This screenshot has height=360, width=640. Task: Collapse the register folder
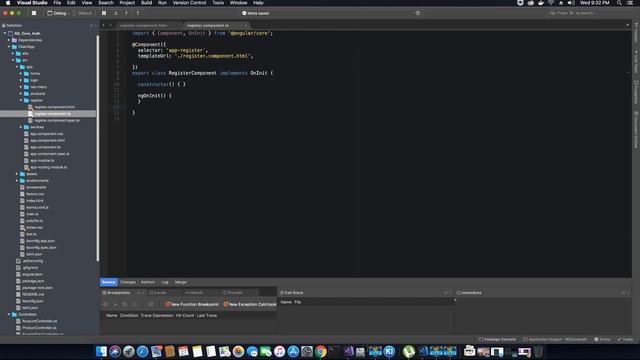(21, 100)
